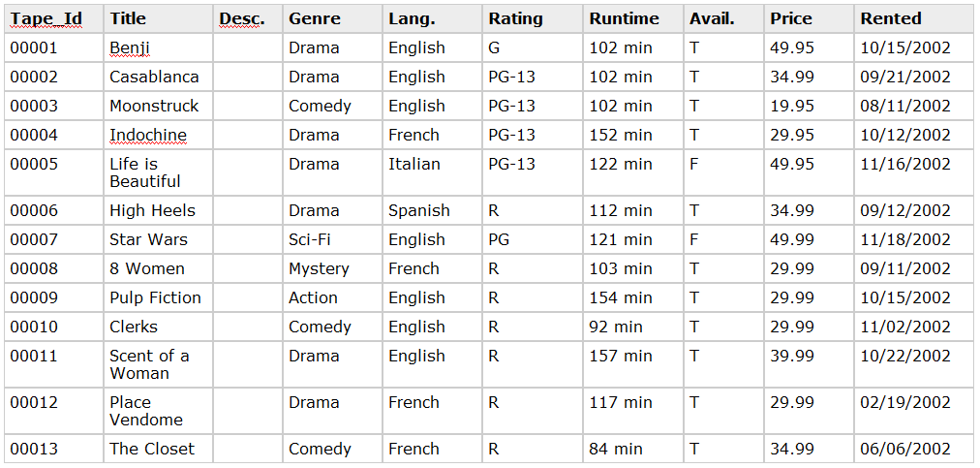The image size is (980, 468).
Task: Click the Tape_Id column header
Action: [x=54, y=18]
